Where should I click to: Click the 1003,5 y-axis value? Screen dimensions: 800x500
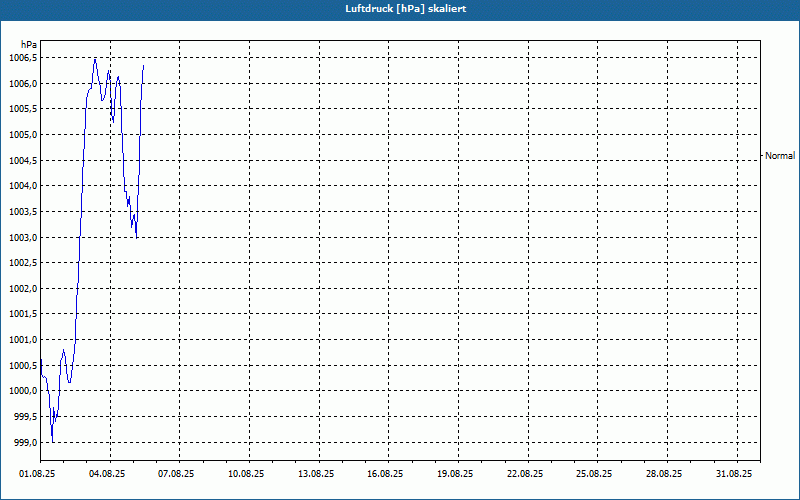point(23,212)
